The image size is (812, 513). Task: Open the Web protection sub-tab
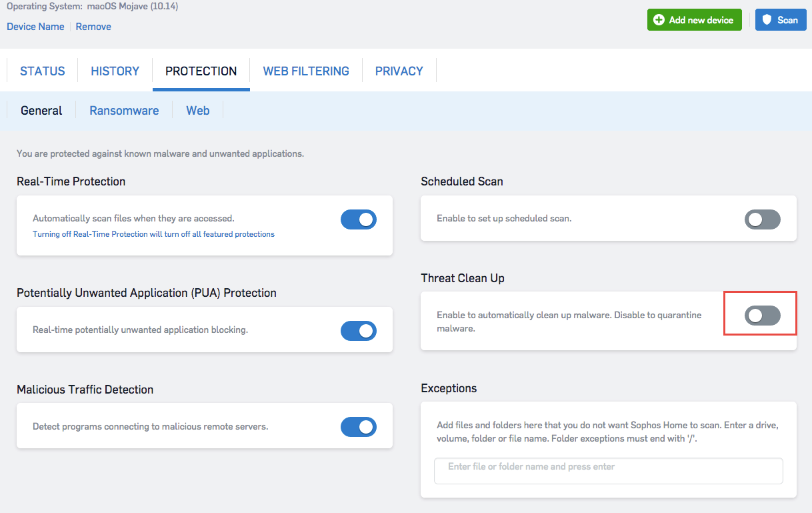(x=197, y=111)
